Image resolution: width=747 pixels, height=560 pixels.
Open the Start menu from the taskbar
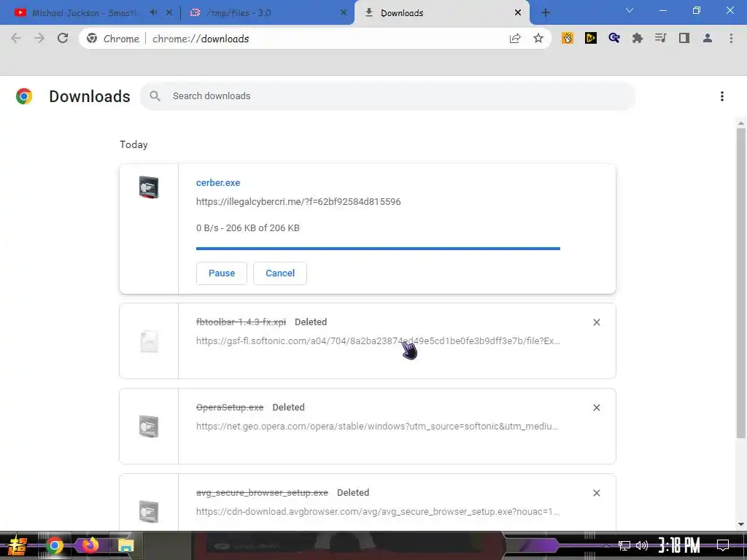click(x=17, y=545)
